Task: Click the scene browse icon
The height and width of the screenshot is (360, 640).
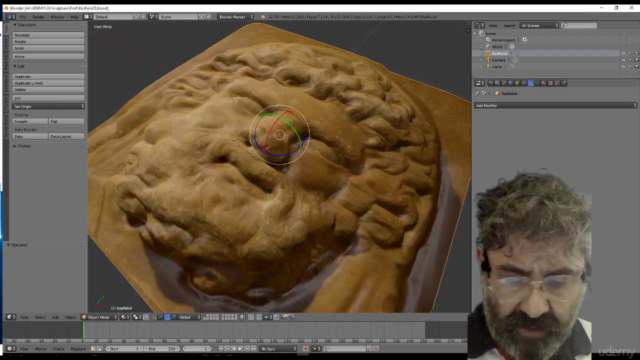Action: 152,17
